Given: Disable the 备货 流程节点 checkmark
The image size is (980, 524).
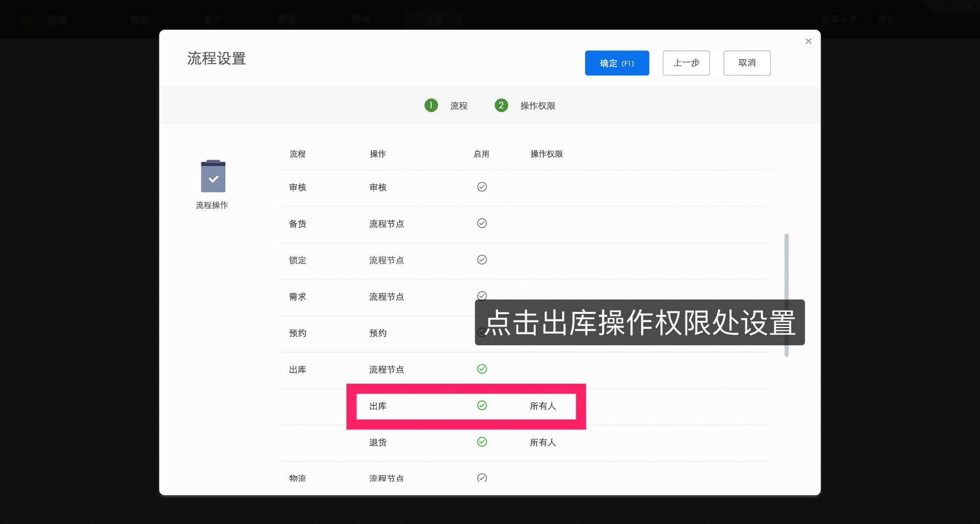Looking at the screenshot, I should pyautogui.click(x=482, y=223).
